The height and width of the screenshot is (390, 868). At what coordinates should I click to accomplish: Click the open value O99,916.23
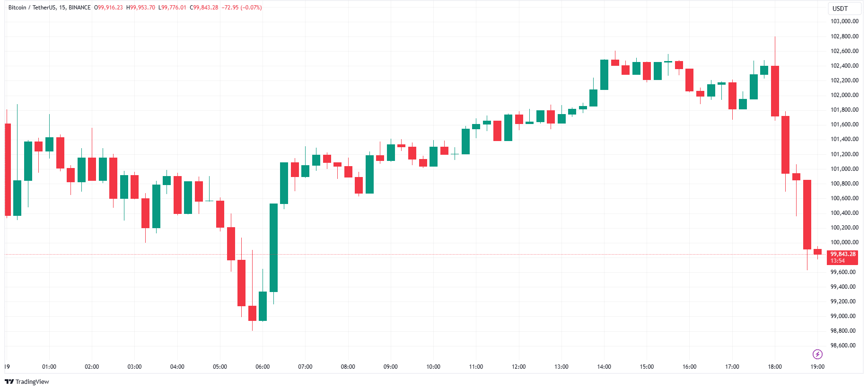[x=108, y=8]
